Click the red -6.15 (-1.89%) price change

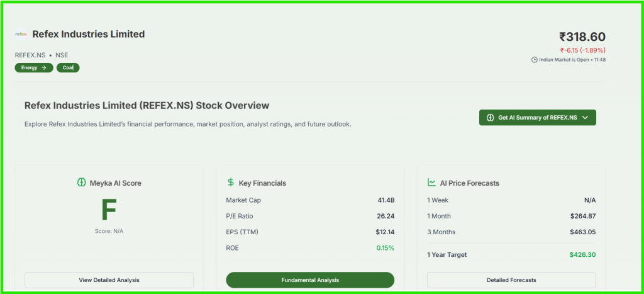pos(582,50)
